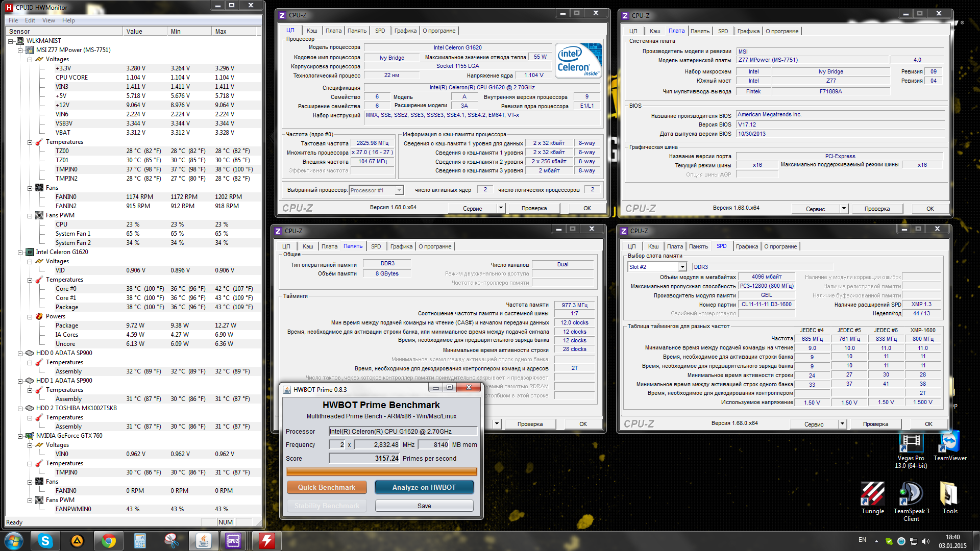Switch to the Java HWBOT Prime taskbar icon
The width and height of the screenshot is (980, 551).
coord(203,541)
